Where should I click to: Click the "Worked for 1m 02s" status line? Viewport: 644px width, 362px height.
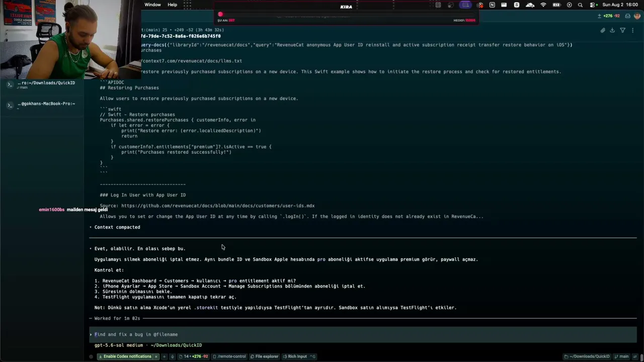pos(117,318)
